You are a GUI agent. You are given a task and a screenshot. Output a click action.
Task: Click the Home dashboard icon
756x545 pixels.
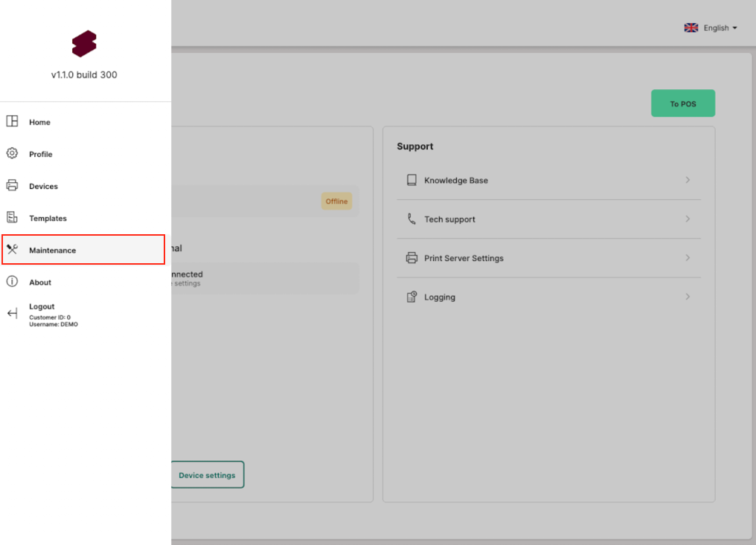12,121
